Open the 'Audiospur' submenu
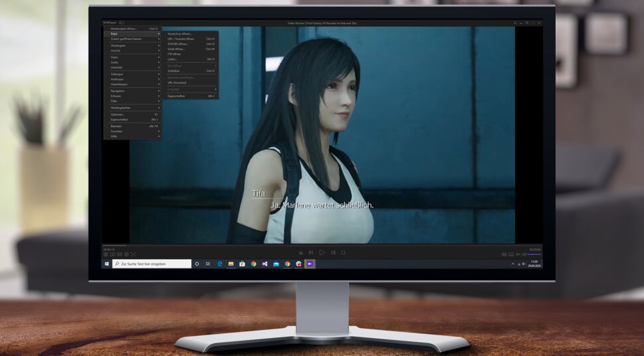The height and width of the screenshot is (356, 644). point(133,79)
